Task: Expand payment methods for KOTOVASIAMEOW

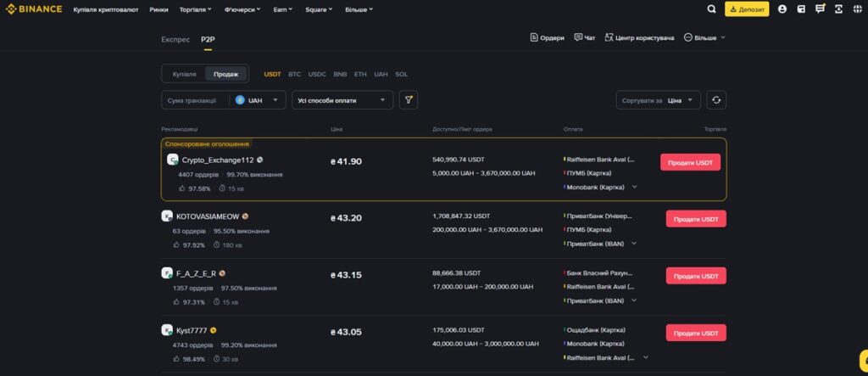Action: 634,243
